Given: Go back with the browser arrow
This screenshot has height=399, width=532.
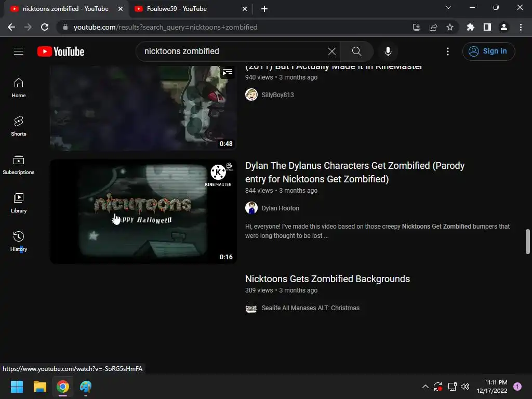Looking at the screenshot, I should [11, 27].
